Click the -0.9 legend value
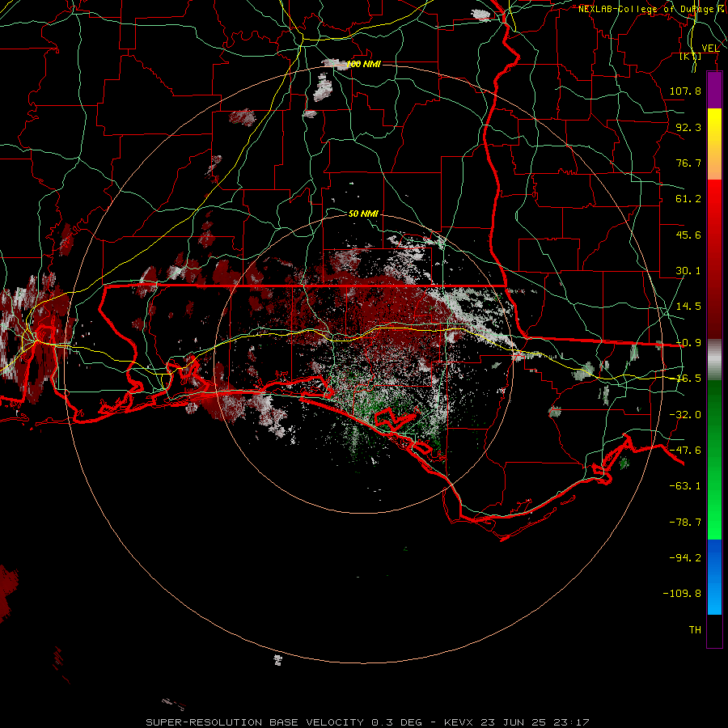The width and height of the screenshot is (728, 728). tap(688, 343)
